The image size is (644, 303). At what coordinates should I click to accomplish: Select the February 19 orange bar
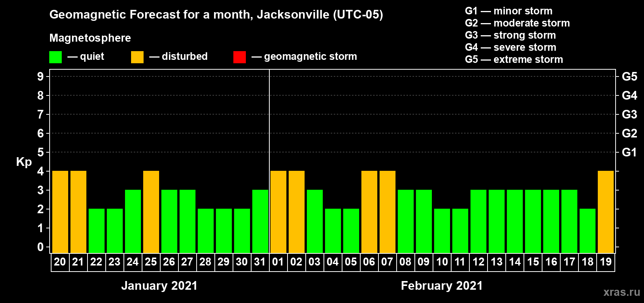tap(606, 212)
